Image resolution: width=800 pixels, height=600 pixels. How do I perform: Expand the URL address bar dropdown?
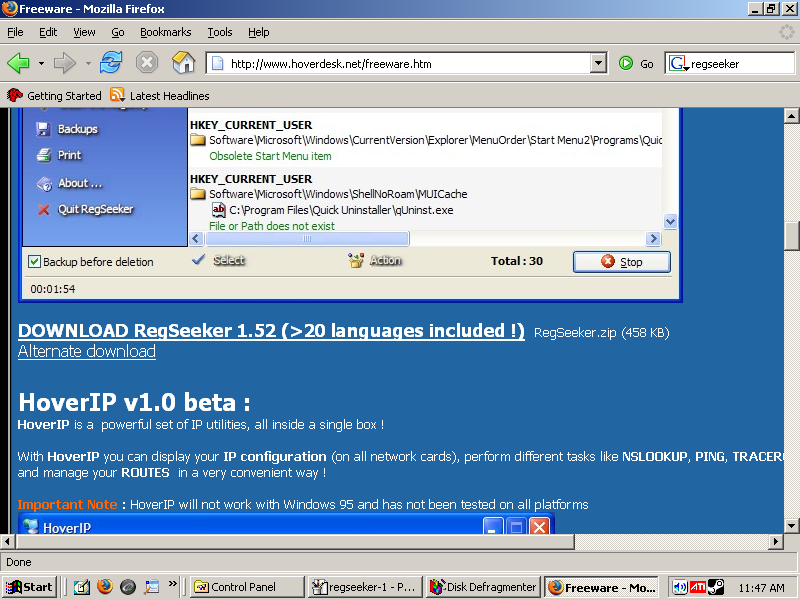(x=598, y=63)
